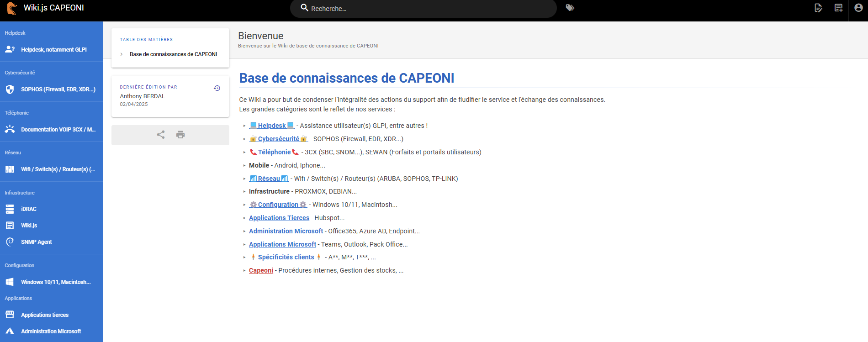Click the print icon
The height and width of the screenshot is (342, 868).
click(x=180, y=135)
